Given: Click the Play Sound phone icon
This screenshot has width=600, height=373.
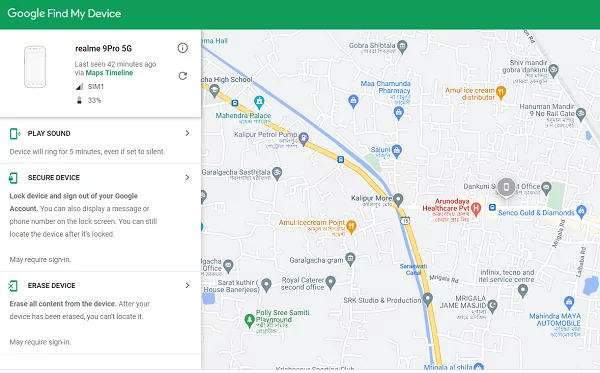Looking at the screenshot, I should click(15, 134).
